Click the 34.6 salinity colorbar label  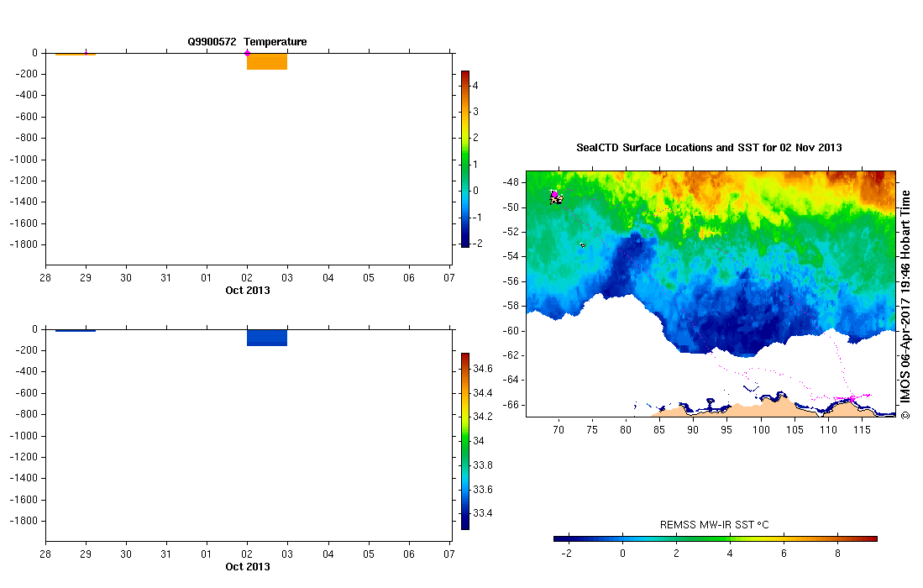pyautogui.click(x=483, y=369)
